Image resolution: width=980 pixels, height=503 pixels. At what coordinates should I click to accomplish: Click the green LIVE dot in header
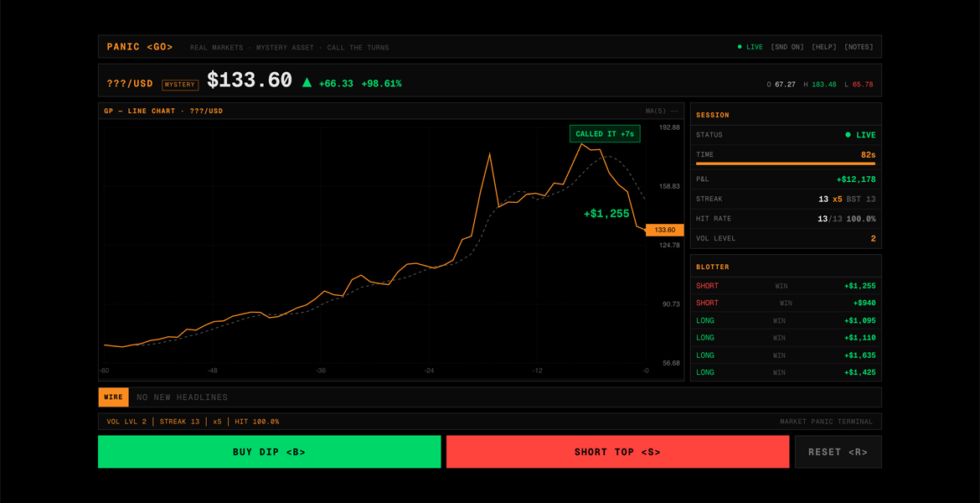click(740, 47)
